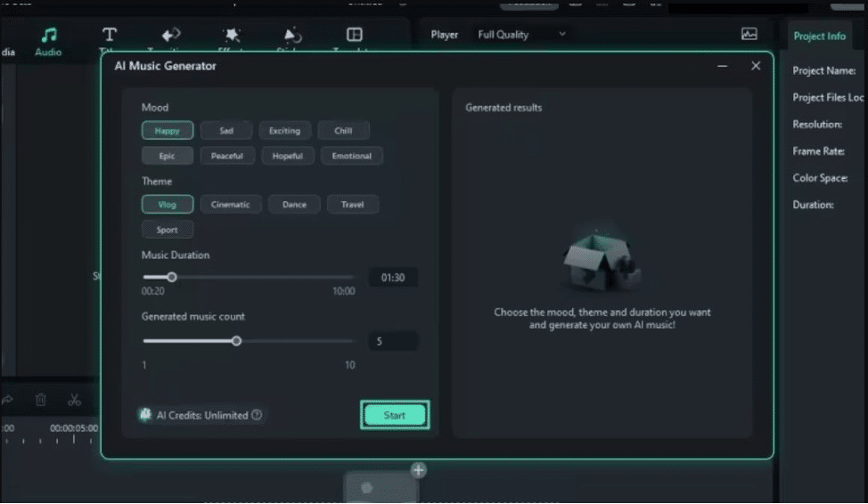Click the empty box illustration in results
The image size is (868, 504).
(x=602, y=261)
